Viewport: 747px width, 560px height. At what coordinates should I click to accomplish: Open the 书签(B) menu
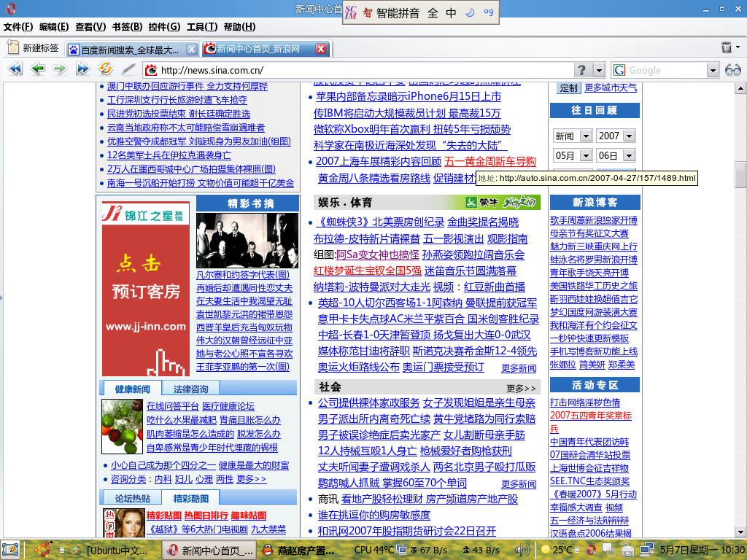(x=127, y=27)
